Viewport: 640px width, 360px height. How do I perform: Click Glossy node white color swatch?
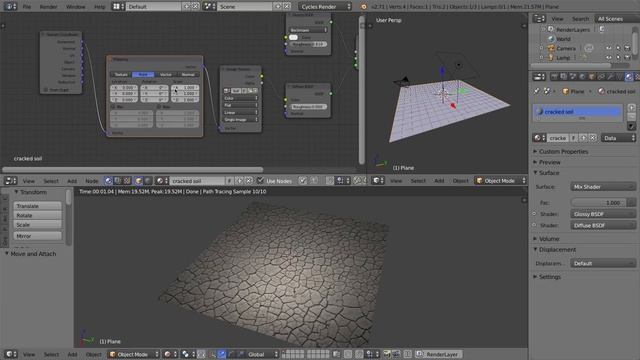(293, 37)
